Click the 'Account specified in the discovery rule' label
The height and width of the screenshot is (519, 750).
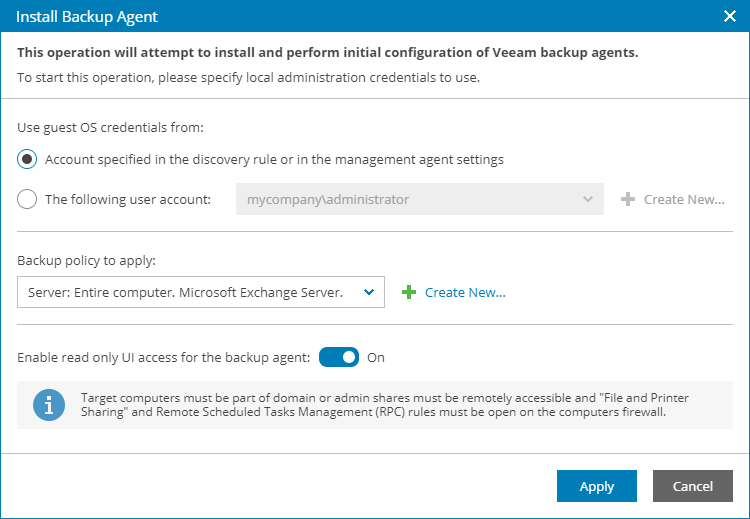tap(274, 159)
